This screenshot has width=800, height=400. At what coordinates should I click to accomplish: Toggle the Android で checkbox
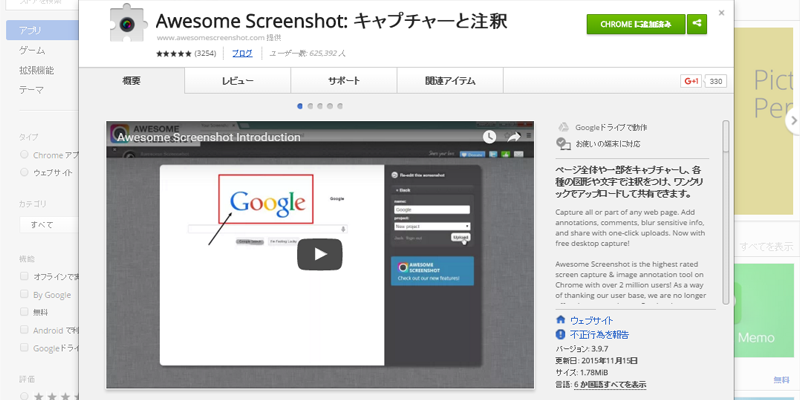point(24,330)
